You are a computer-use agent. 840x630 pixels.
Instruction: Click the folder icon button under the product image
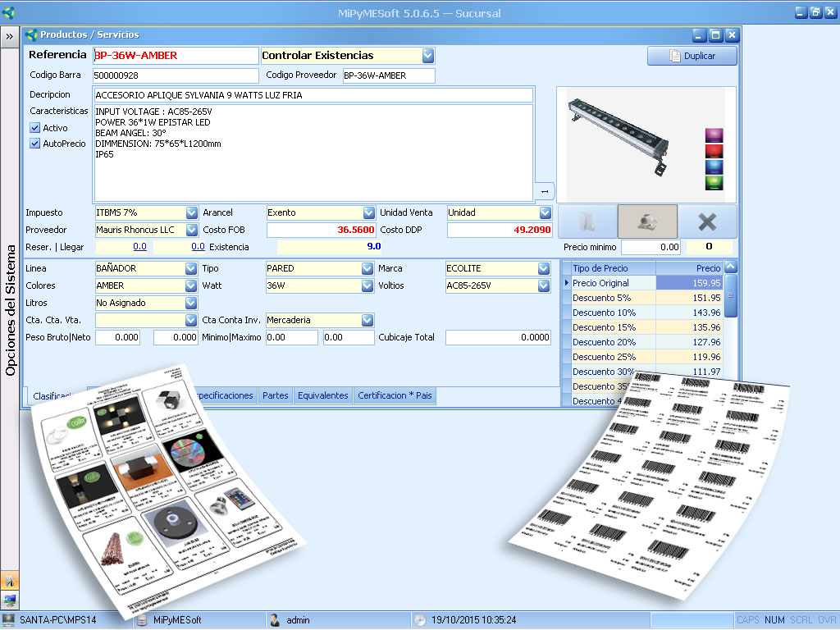587,221
